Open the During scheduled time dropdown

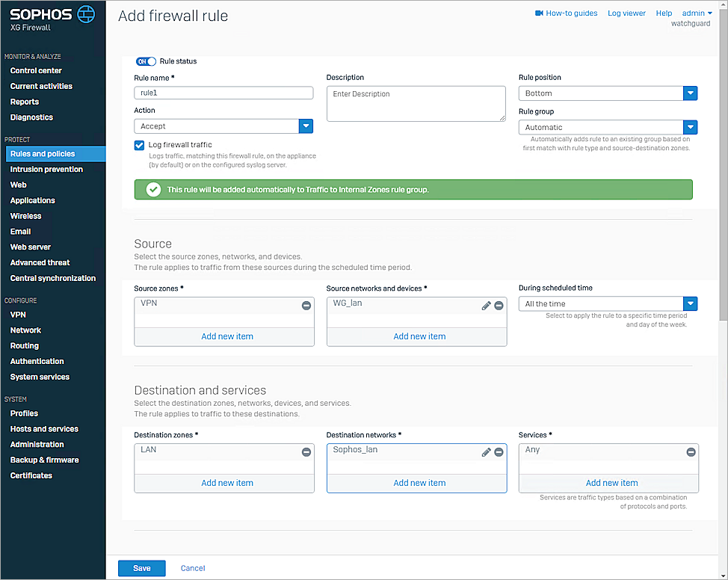[x=690, y=303]
